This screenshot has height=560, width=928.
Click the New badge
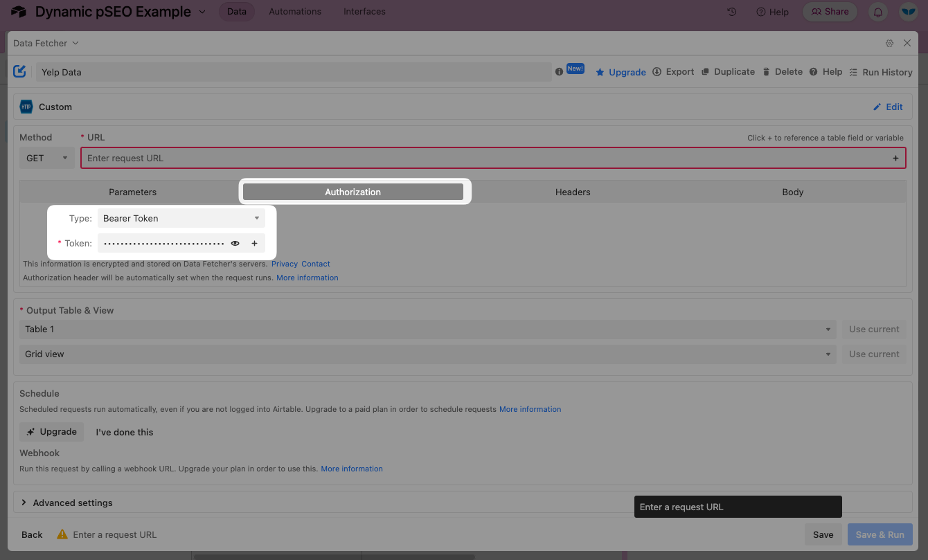click(575, 69)
